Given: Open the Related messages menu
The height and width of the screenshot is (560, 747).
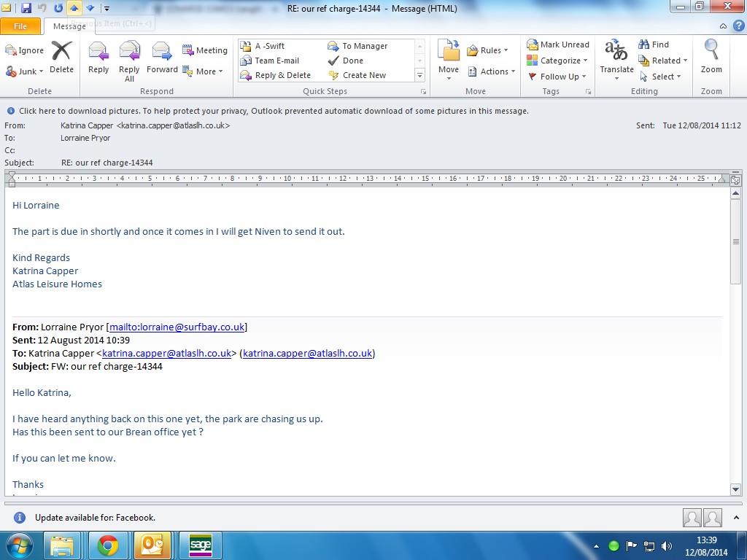Looking at the screenshot, I should point(662,61).
